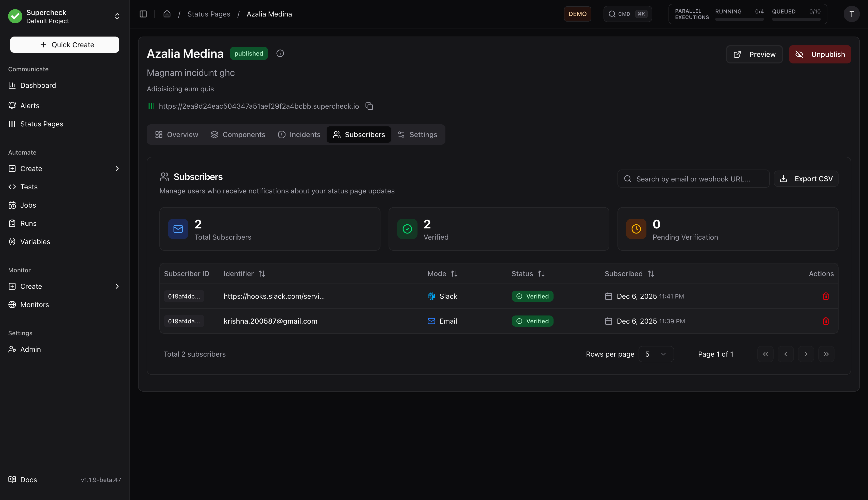868x500 pixels.
Task: Open the Rows per page dropdown
Action: [x=656, y=354]
